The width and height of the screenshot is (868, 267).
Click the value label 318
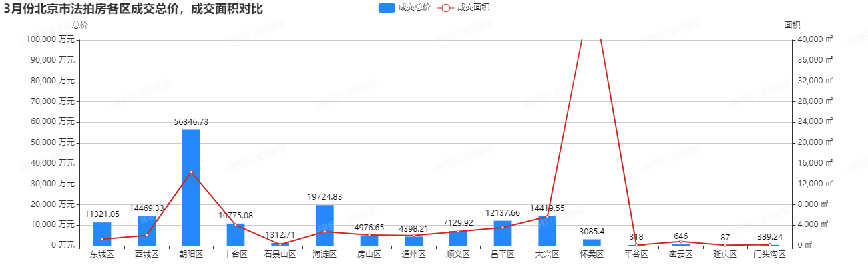[x=636, y=237]
